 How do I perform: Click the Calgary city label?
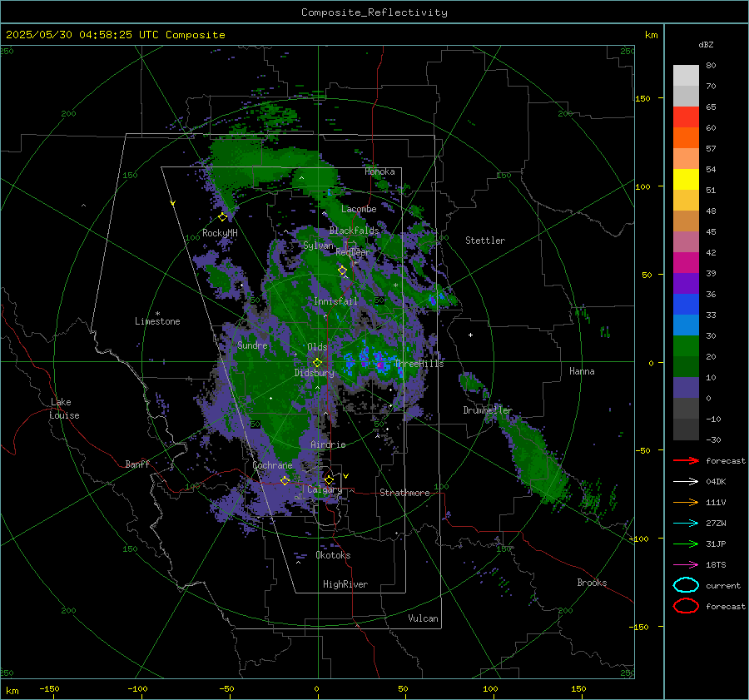click(325, 489)
